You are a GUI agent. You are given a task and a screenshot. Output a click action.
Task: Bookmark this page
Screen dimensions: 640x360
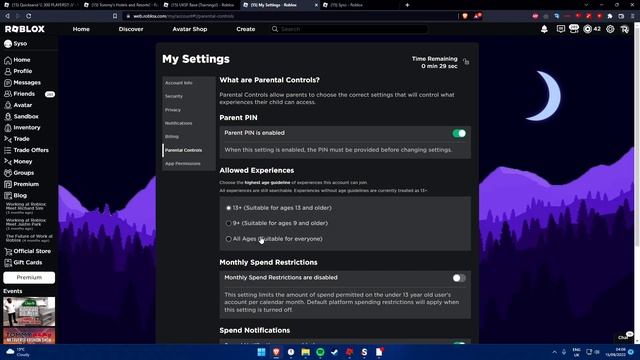coord(115,16)
